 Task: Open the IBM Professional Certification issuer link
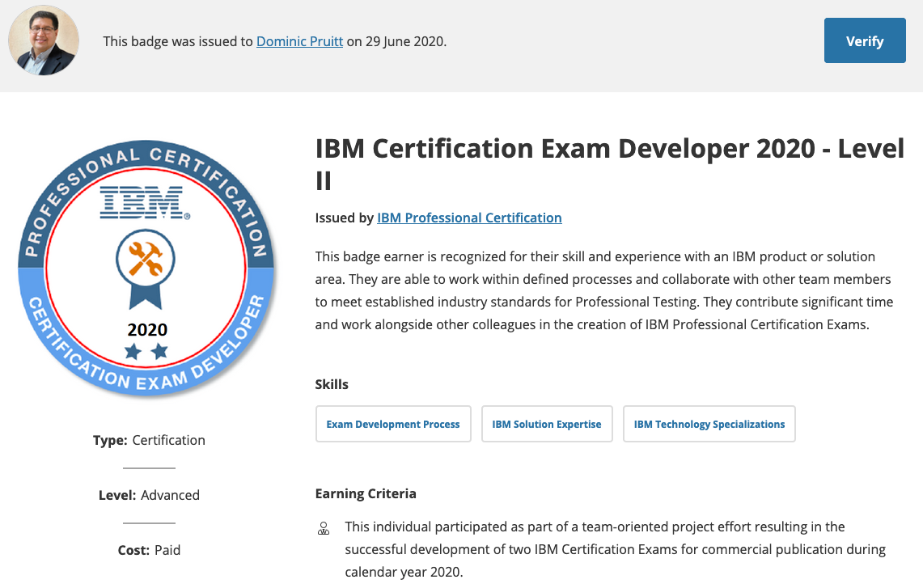(469, 218)
